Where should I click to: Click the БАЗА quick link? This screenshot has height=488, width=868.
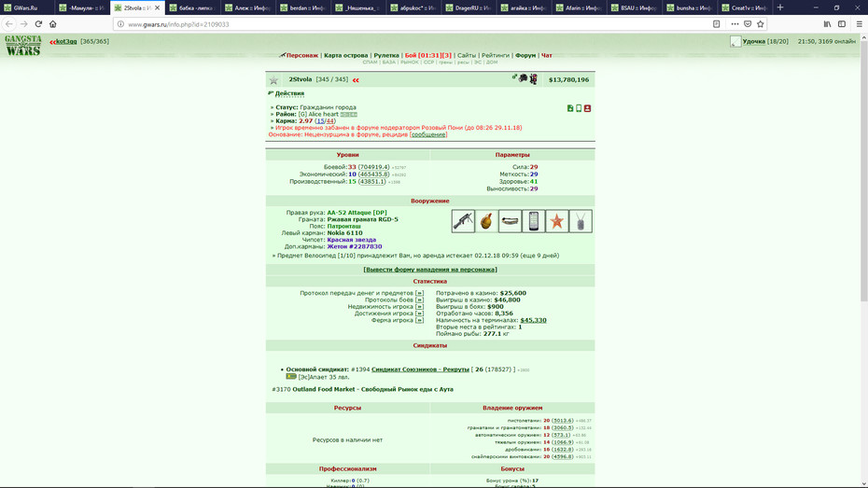(x=388, y=63)
